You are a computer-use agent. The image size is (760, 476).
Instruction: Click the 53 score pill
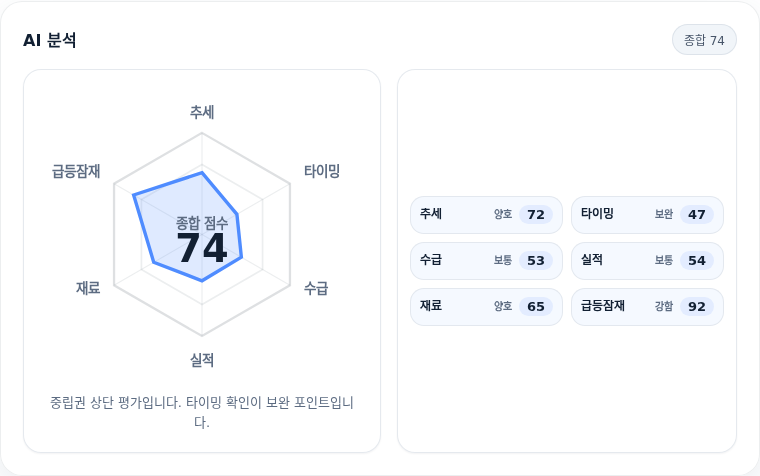click(536, 261)
